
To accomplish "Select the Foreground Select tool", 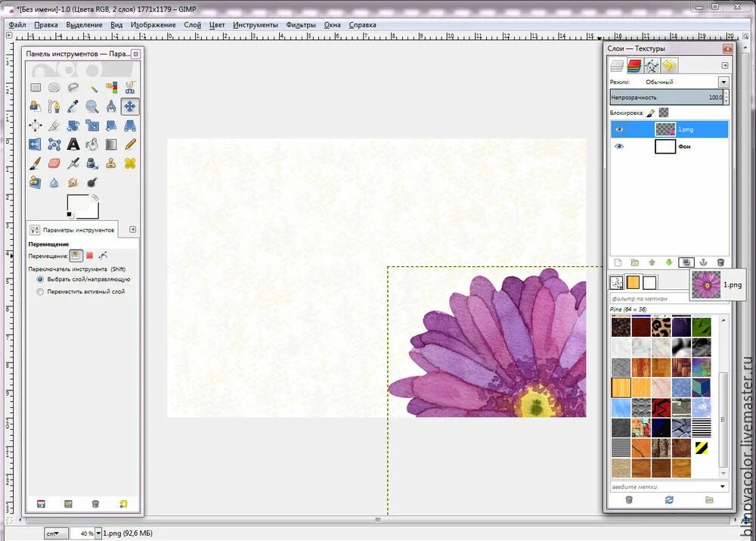I will 36,106.
